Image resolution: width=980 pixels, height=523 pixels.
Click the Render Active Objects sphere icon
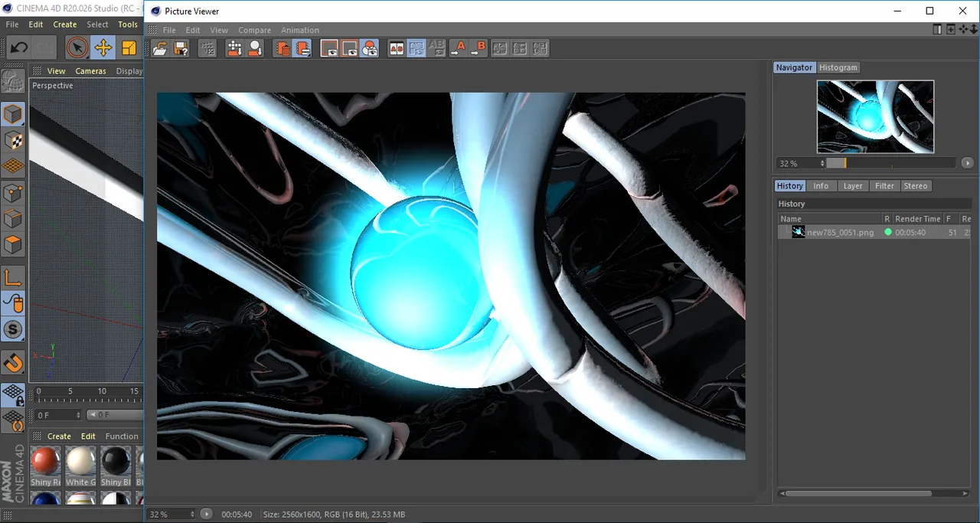click(255, 48)
